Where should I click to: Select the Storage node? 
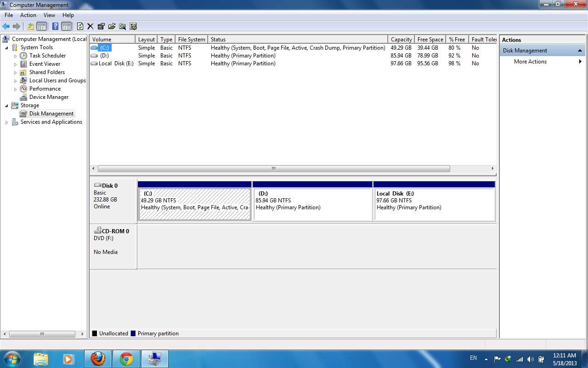click(29, 105)
